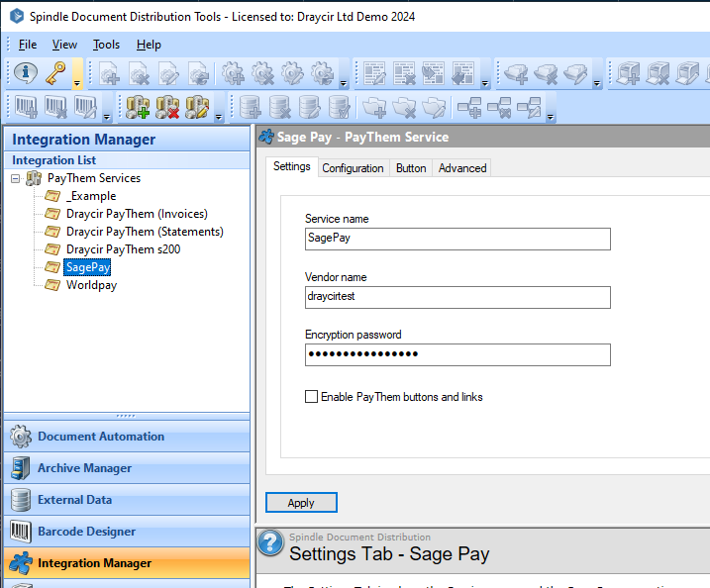Switch to the Configuration tab
The height and width of the screenshot is (588, 710).
click(353, 168)
